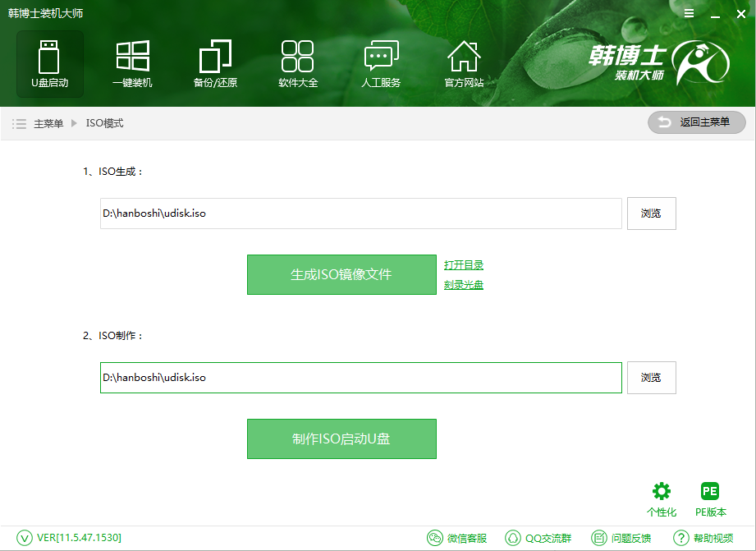Screen dimensions: 756x551
Task: Visit the 官方网站 homepage
Action: click(x=464, y=64)
